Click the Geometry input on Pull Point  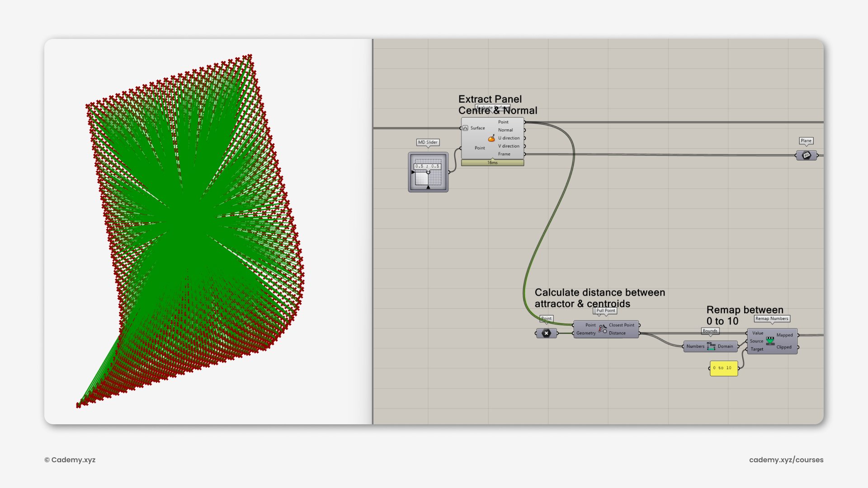point(586,333)
